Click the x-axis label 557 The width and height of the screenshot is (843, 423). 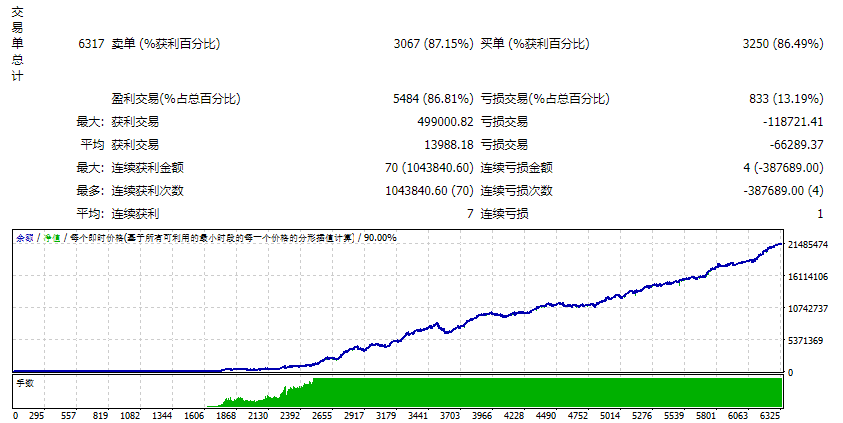[x=68, y=415]
